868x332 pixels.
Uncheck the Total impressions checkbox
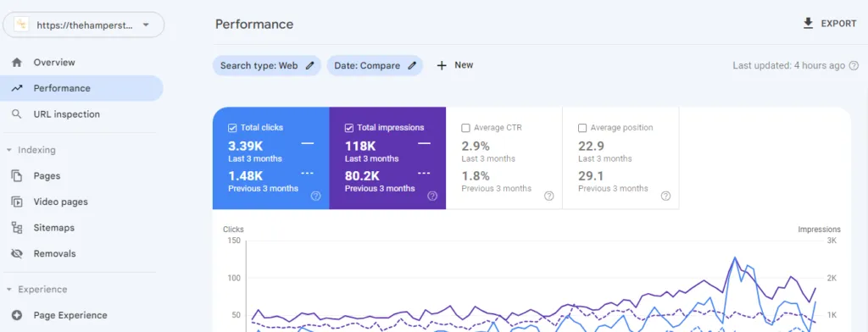(348, 128)
